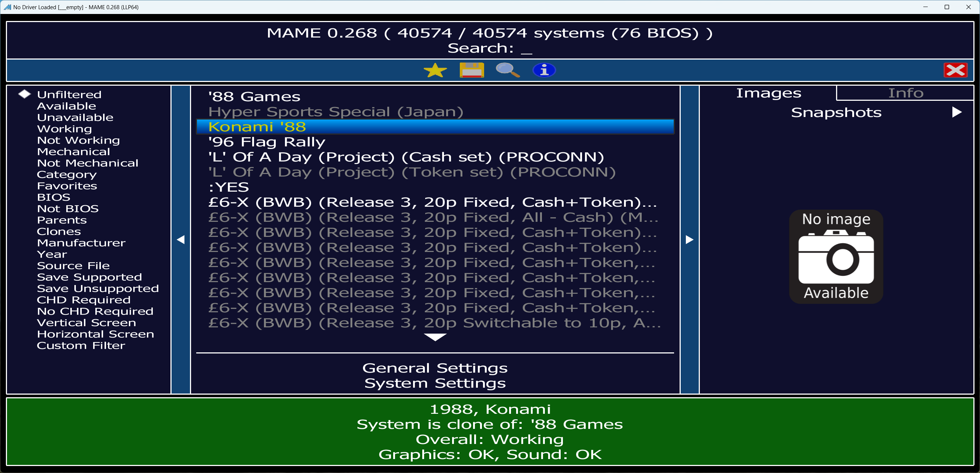Select the Working filter
The height and width of the screenshot is (473, 980).
65,129
